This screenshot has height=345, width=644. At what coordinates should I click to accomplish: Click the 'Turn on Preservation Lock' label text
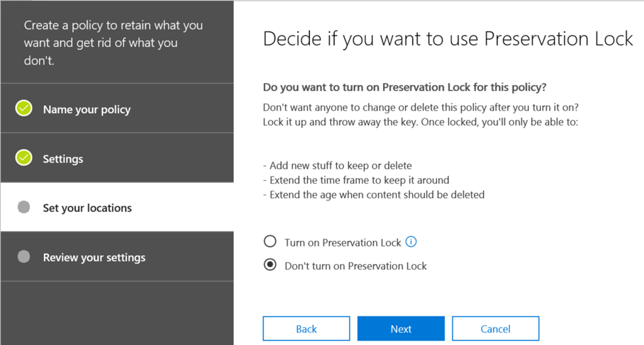click(343, 243)
